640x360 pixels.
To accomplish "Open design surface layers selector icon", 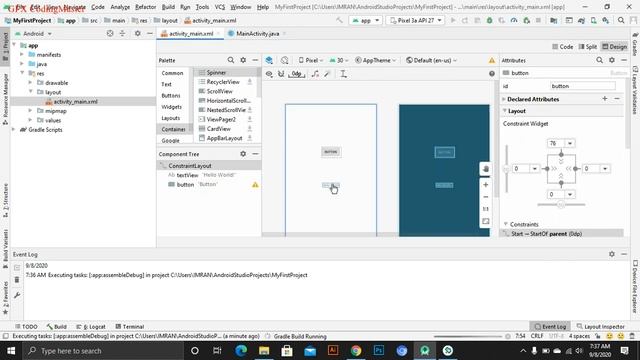I will tap(269, 60).
